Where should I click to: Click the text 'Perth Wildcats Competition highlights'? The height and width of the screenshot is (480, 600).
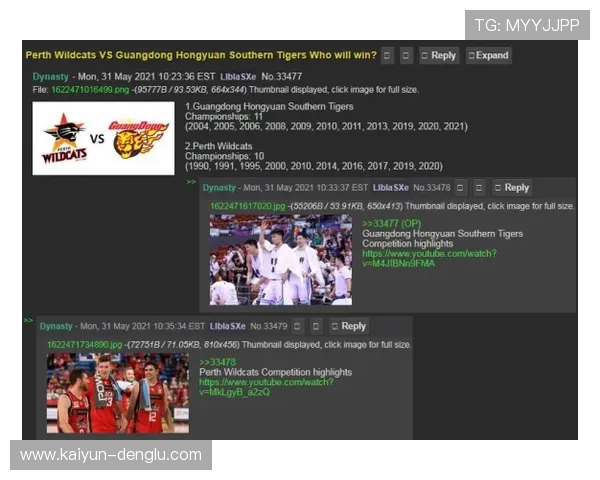click(276, 372)
